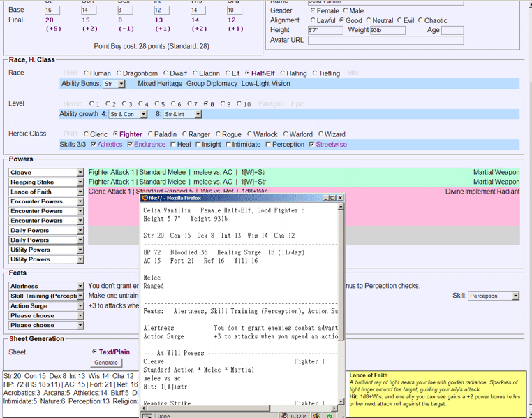Select the Wizard heroic class
The width and height of the screenshot is (532, 418).
[320, 134]
